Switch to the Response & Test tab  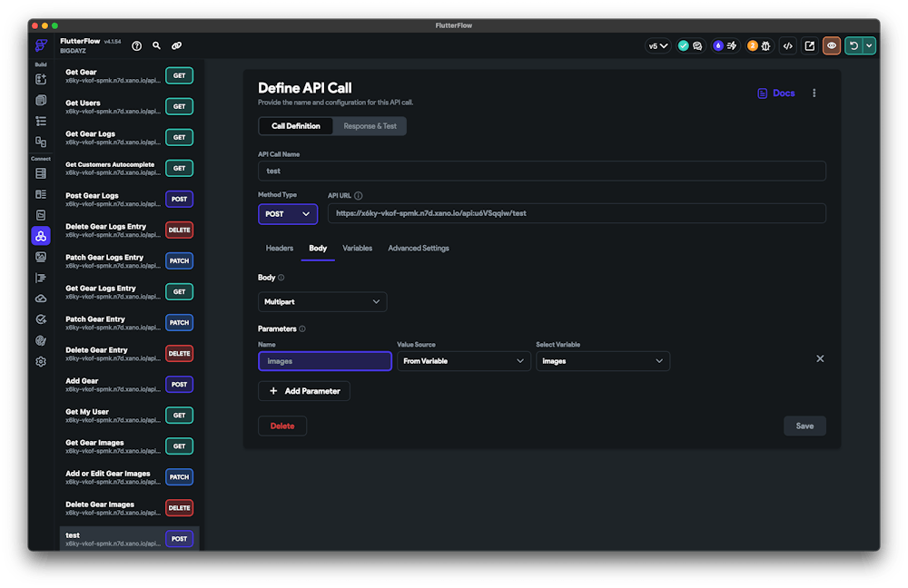(370, 126)
